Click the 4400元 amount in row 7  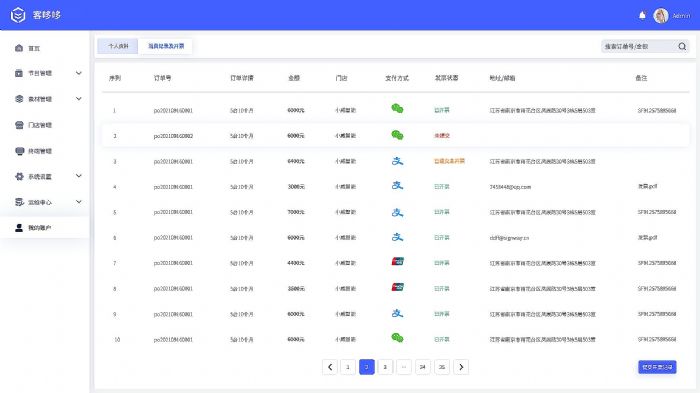click(296, 263)
